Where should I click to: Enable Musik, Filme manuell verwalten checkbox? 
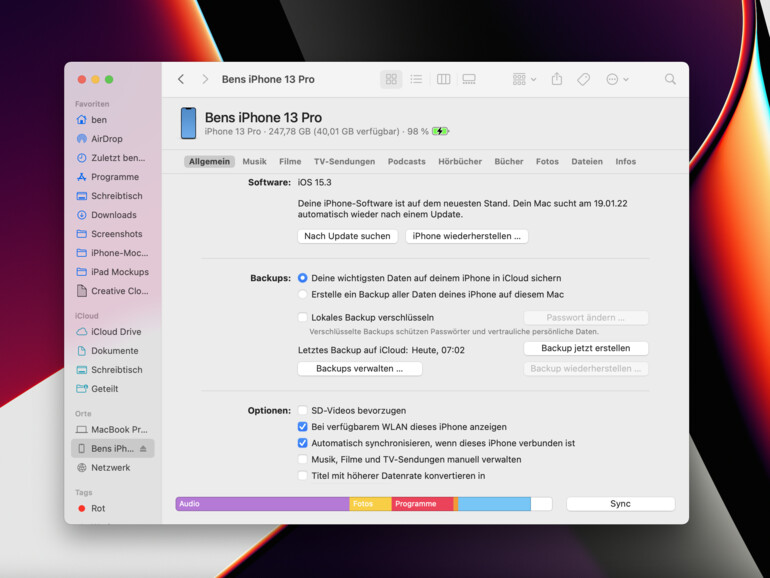coord(302,460)
